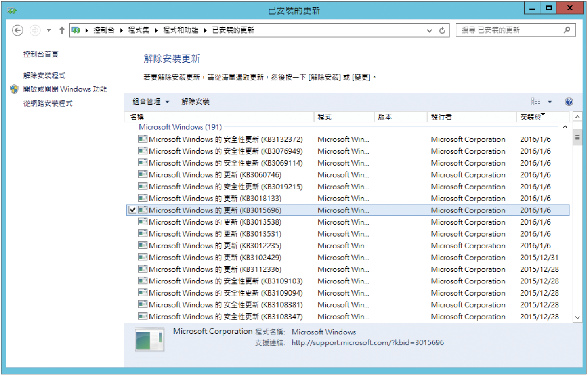
Task: Open support link http://support.microsoft.com/?kbid=3015696
Action: click(x=367, y=343)
